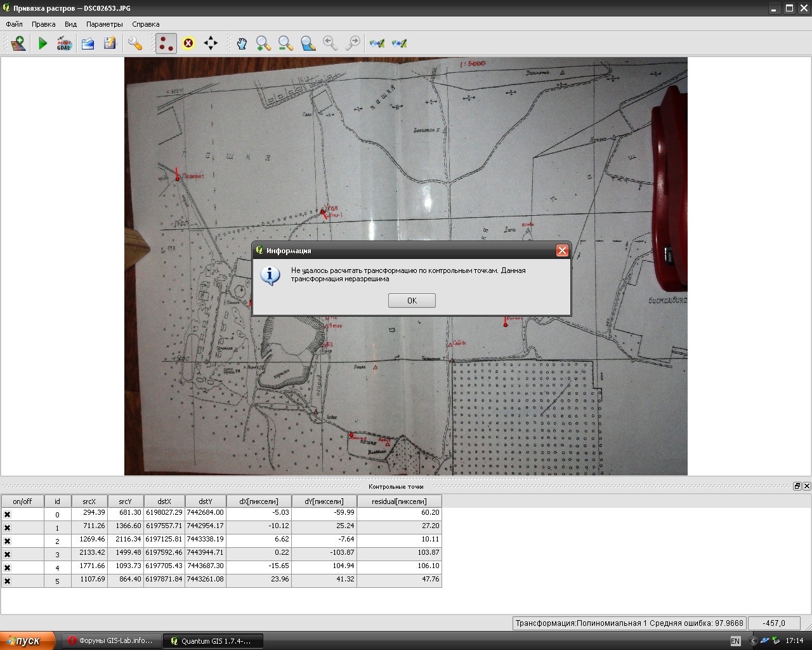Select the Delete Point tool

pos(188,43)
